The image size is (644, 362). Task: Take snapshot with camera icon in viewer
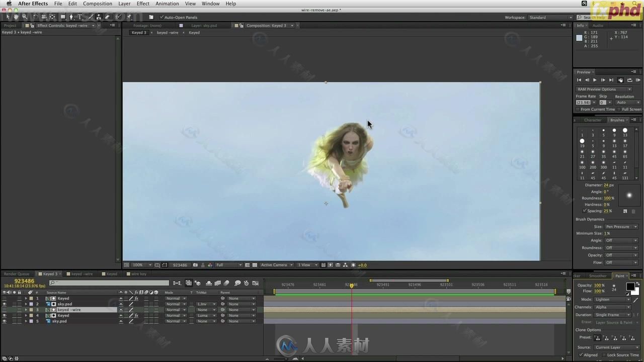tap(195, 265)
